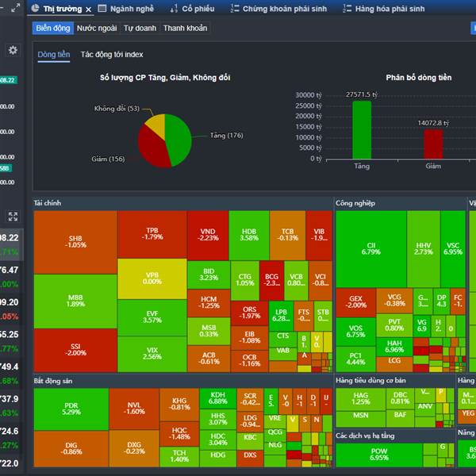Click the pie chart icon on Thị trường tab
This screenshot has width=476, height=476.
(36, 8)
